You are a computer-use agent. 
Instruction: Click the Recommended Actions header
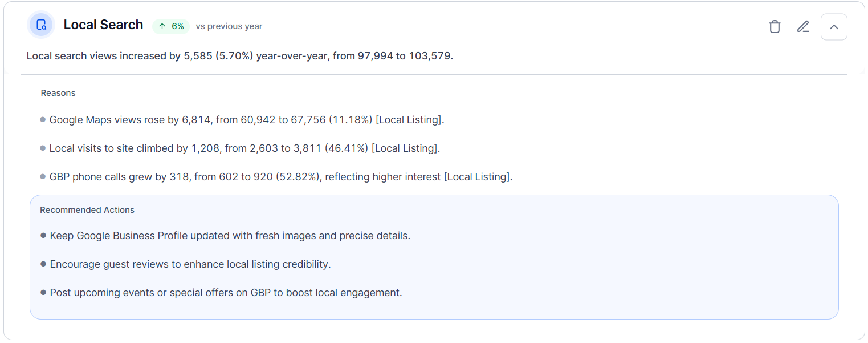pyautogui.click(x=87, y=210)
